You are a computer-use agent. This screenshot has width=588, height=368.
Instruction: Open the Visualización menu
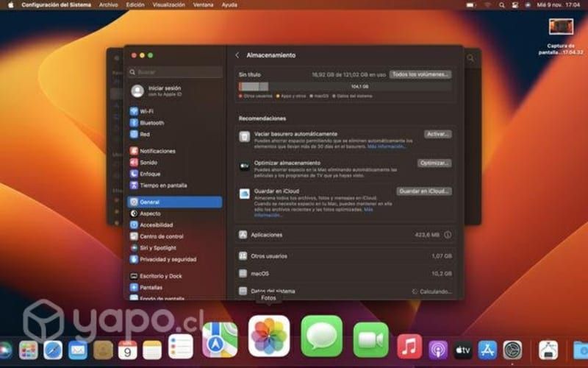tap(169, 5)
